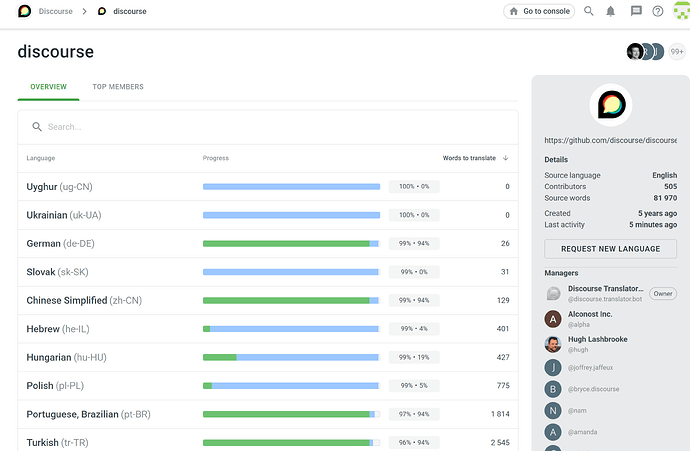The image size is (690, 451).
Task: Open the German (de-DE) language row
Action: click(268, 243)
